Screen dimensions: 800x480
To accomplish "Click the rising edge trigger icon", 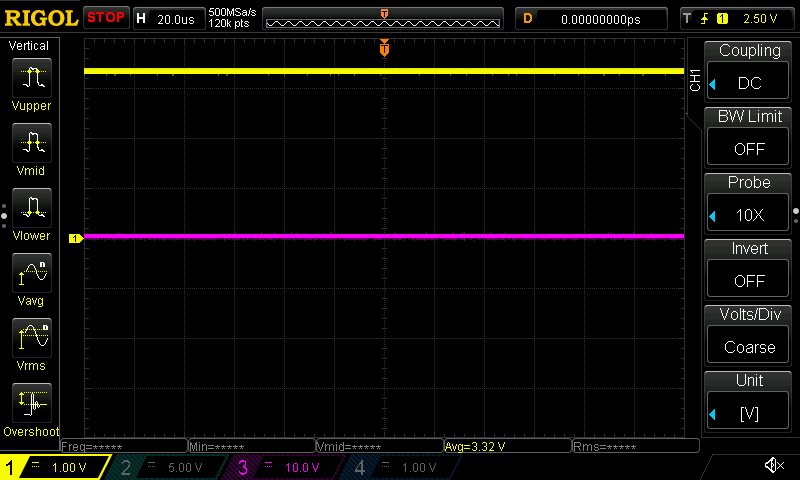I will click(x=705, y=19).
